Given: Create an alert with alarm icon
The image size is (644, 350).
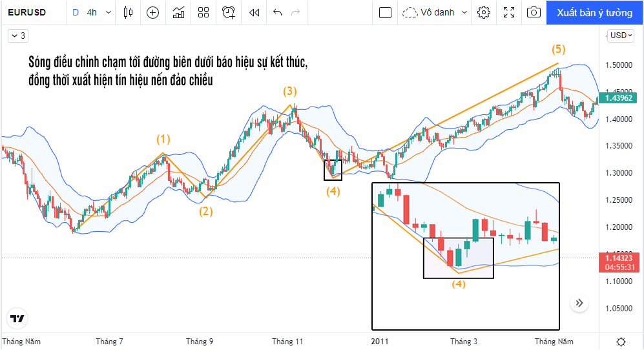Looking at the screenshot, I should (x=229, y=12).
